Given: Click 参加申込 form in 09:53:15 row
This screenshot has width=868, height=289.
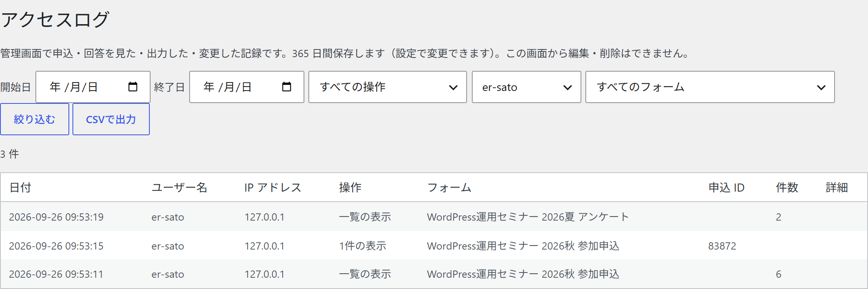Looking at the screenshot, I should click(523, 246).
